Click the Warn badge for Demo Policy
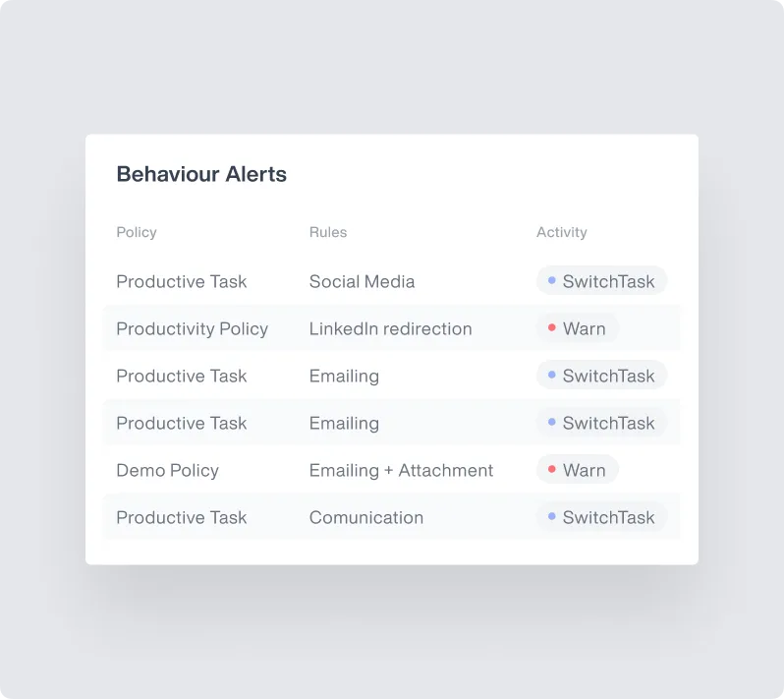The width and height of the screenshot is (784, 699). (578, 469)
